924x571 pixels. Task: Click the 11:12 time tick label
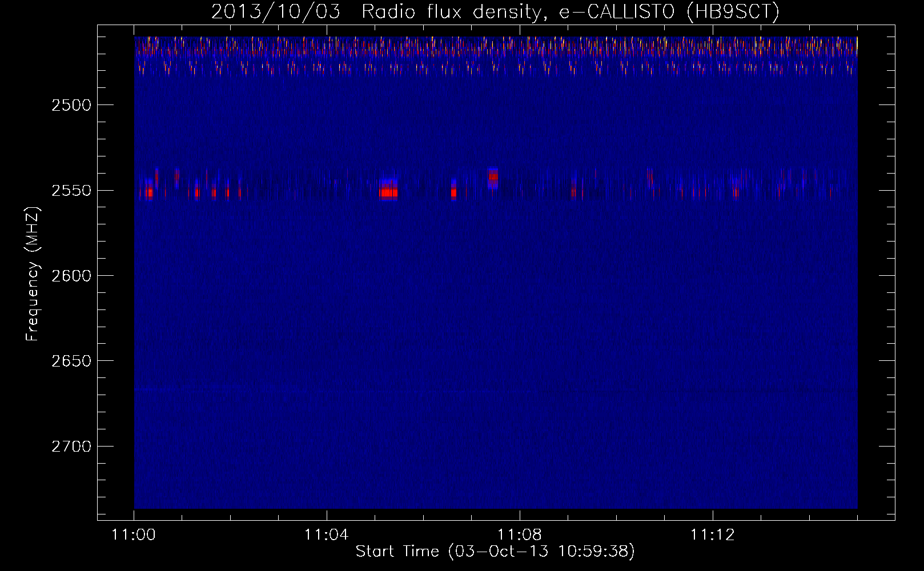(x=713, y=535)
